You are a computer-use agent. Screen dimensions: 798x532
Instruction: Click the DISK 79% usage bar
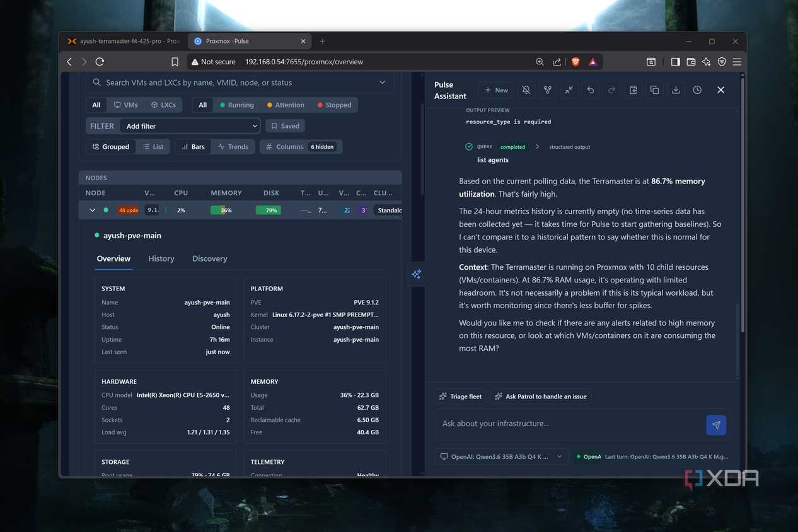click(x=269, y=210)
